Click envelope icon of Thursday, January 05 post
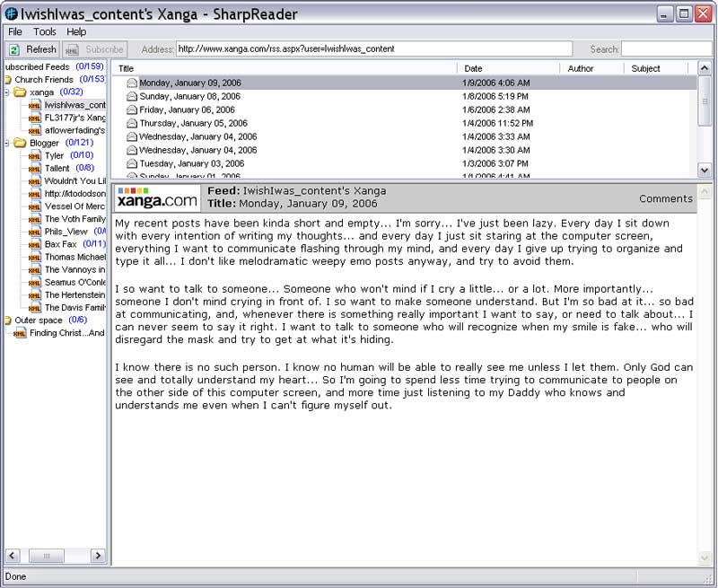The height and width of the screenshot is (588, 718). click(132, 123)
